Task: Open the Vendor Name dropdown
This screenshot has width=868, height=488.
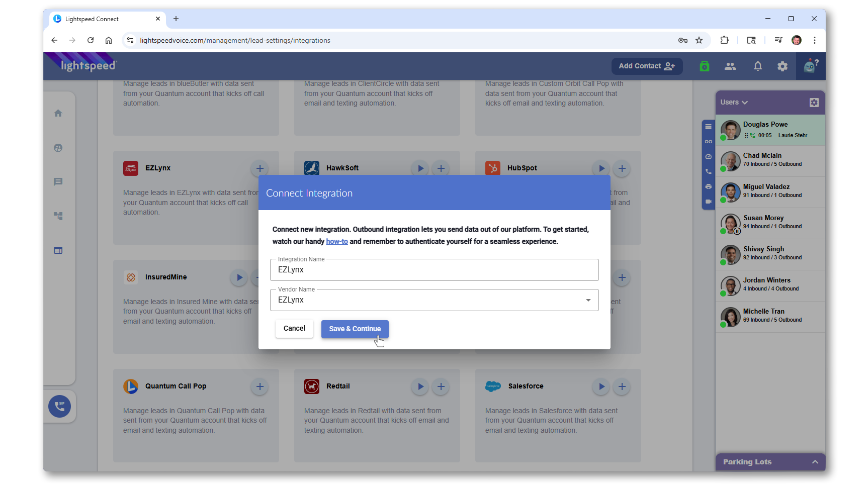Action: click(x=435, y=300)
